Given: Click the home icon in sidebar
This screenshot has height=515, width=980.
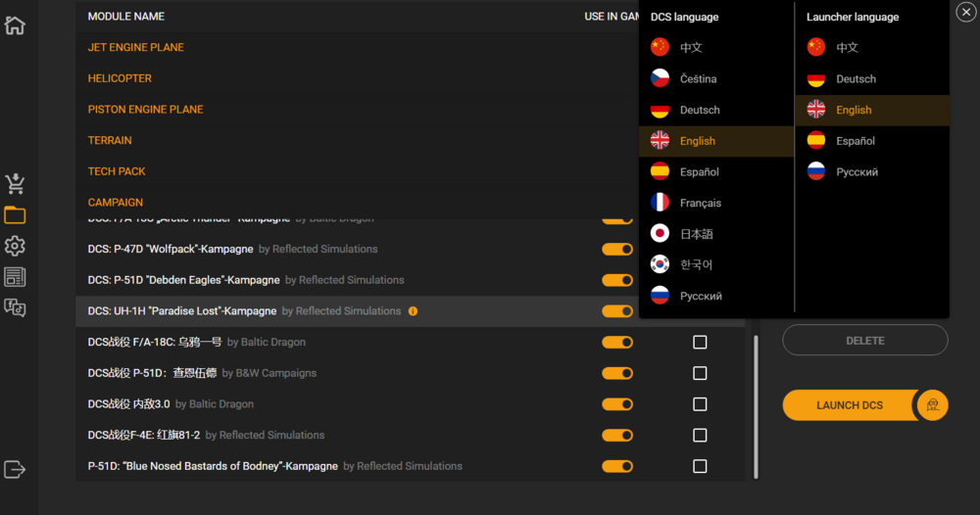Looking at the screenshot, I should (15, 25).
